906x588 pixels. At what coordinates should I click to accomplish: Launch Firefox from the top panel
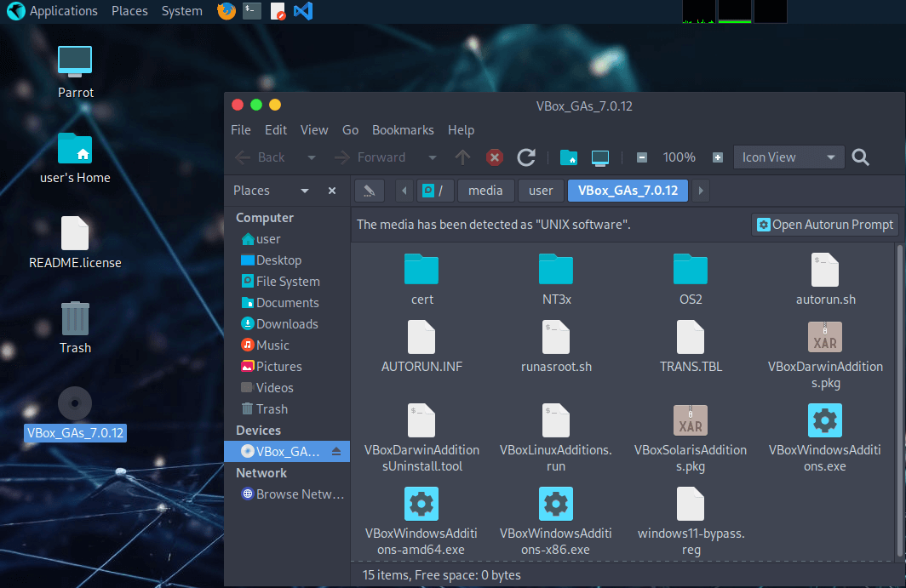click(226, 11)
